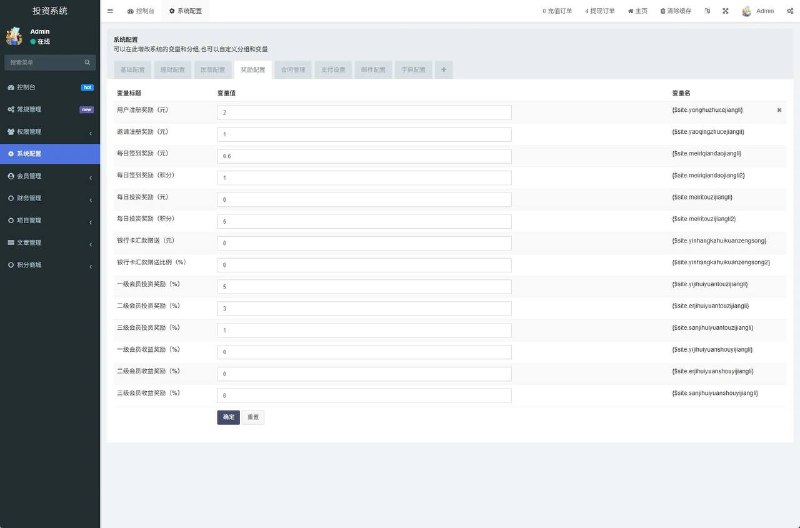Viewport: 800px width, 528px height.
Task: Switch to the 支付设置 tab
Action: coord(333,69)
